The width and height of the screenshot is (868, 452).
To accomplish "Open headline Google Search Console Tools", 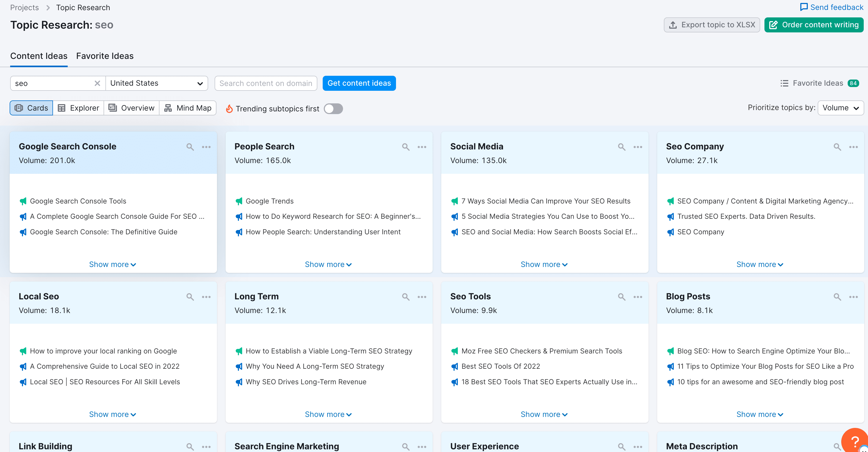I will pyautogui.click(x=78, y=201).
